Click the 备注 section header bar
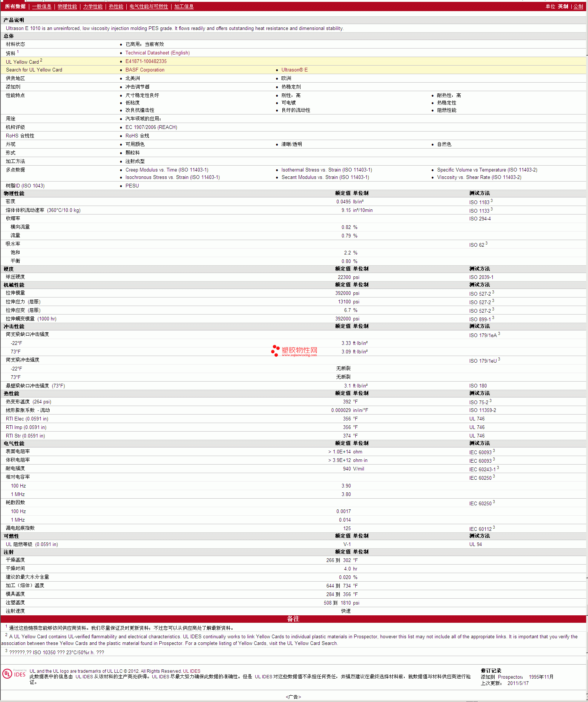 tap(293, 619)
